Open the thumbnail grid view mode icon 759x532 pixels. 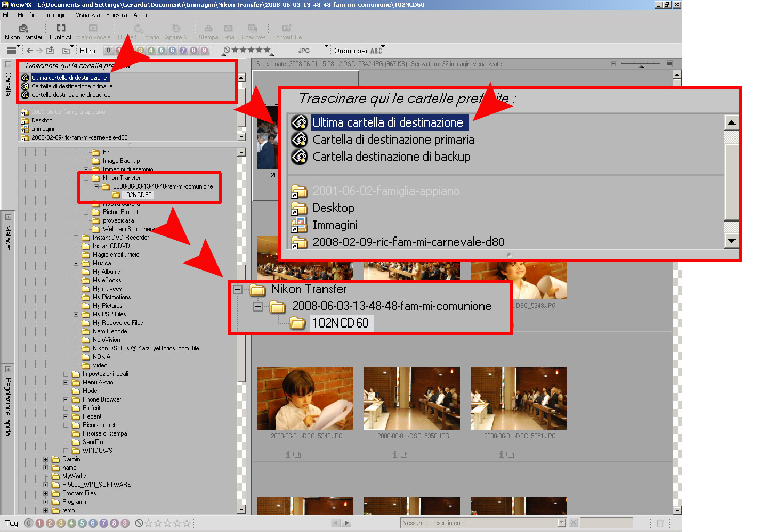coord(11,51)
